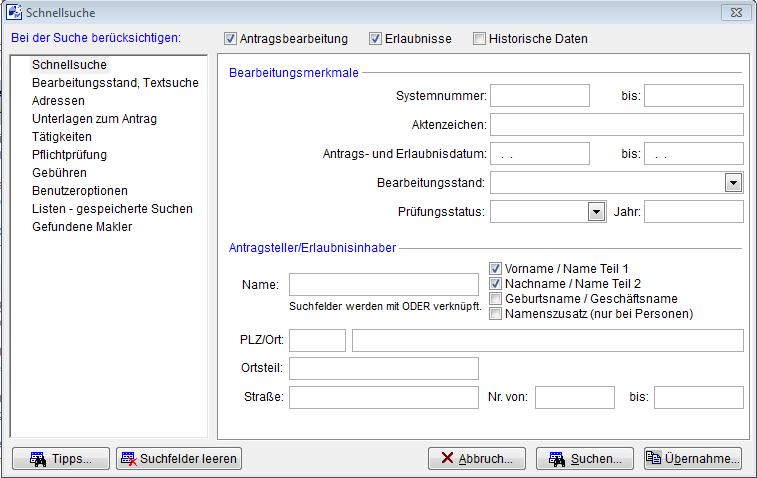The width and height of the screenshot is (757, 478).
Task: Click the Schnellsuche window title icon
Action: 13,11
